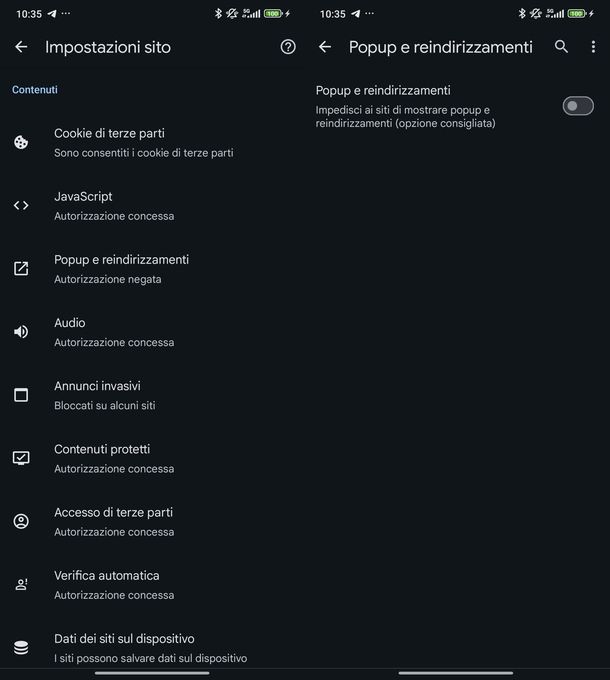Open the help question mark icon
The width and height of the screenshot is (610, 680).
pyautogui.click(x=288, y=47)
